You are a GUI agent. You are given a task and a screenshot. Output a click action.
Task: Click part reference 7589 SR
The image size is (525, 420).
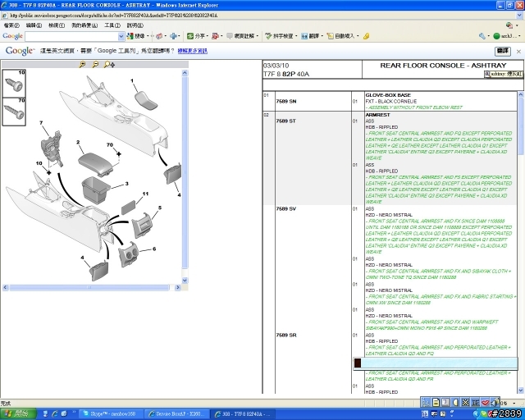click(x=286, y=335)
